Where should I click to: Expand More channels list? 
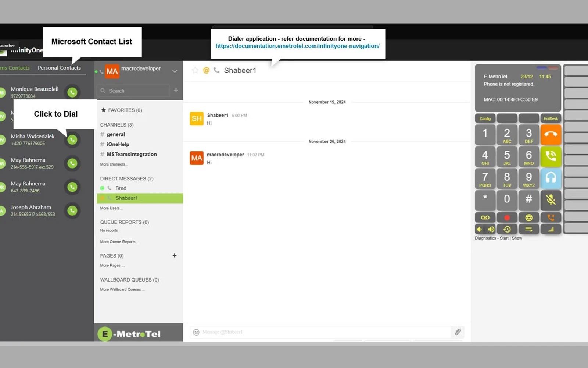114,164
